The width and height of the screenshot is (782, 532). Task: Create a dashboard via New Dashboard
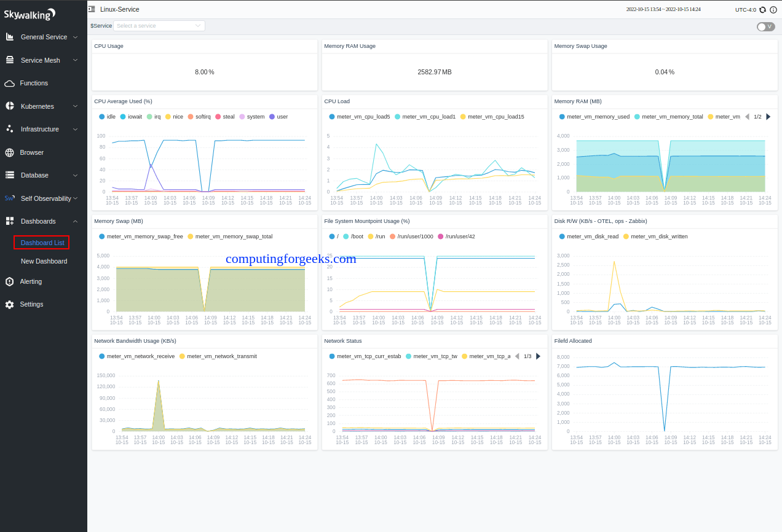click(x=43, y=261)
